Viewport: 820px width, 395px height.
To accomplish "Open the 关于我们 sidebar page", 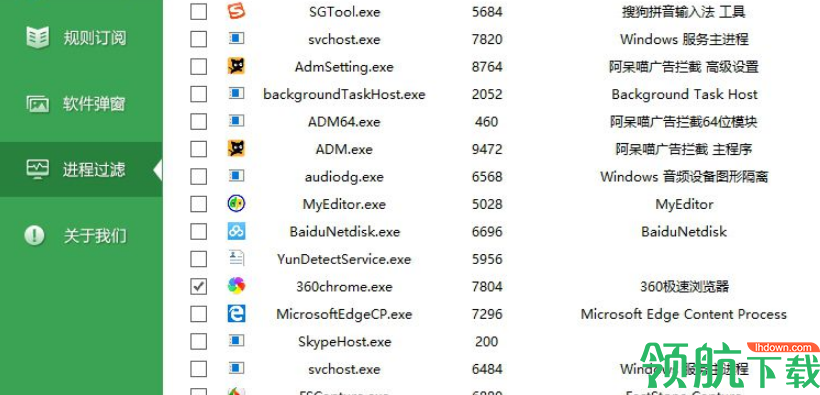I will point(81,236).
